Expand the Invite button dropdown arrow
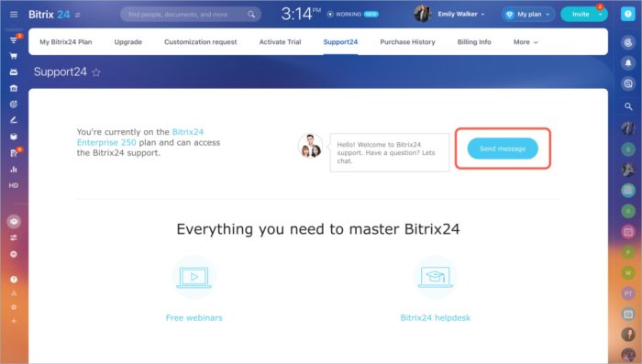 click(x=600, y=15)
